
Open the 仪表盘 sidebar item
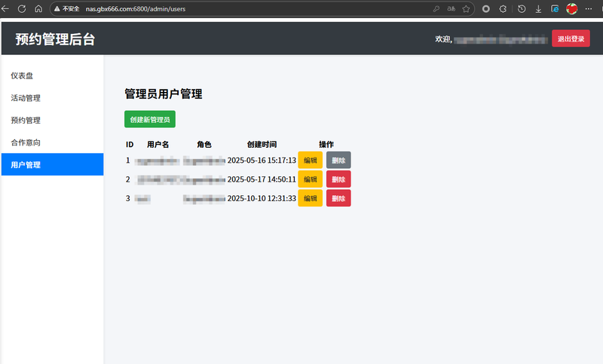coord(52,75)
